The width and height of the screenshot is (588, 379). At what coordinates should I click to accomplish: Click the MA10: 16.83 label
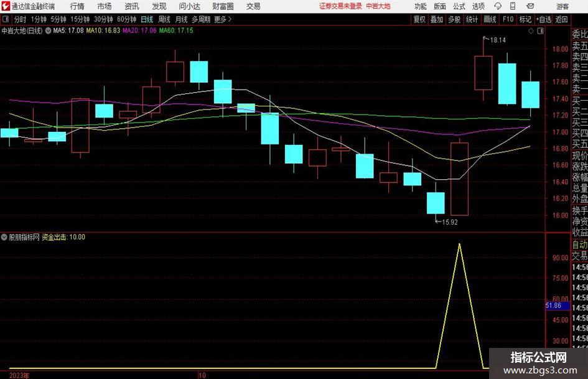tap(103, 30)
